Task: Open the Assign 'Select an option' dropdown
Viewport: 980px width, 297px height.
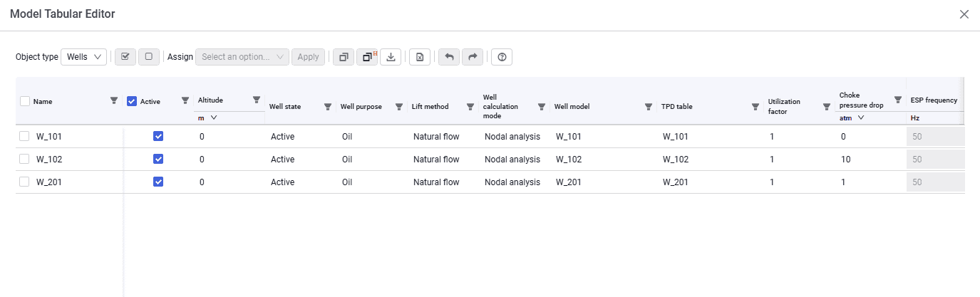Action: (x=242, y=57)
